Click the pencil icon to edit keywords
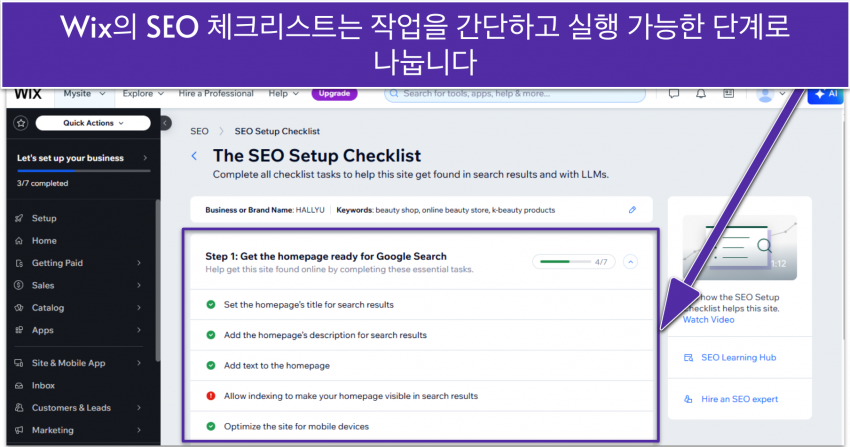Viewport: 850px width, 447px height. 632,210
